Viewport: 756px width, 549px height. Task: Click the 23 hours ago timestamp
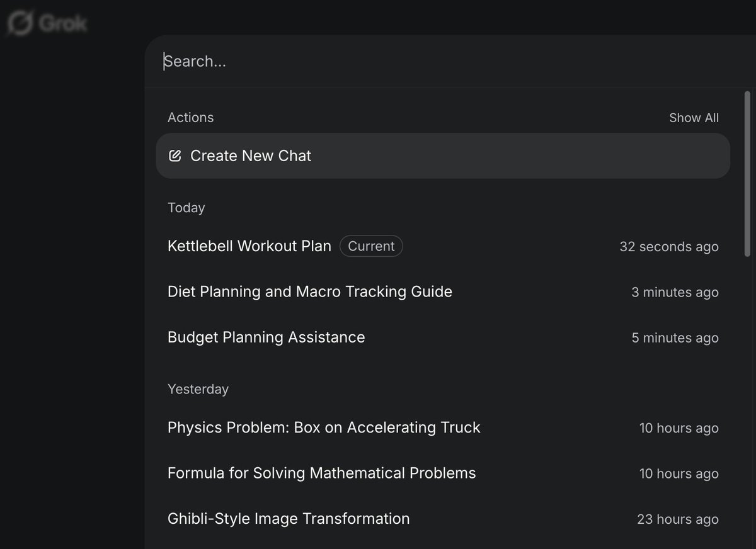point(678,519)
